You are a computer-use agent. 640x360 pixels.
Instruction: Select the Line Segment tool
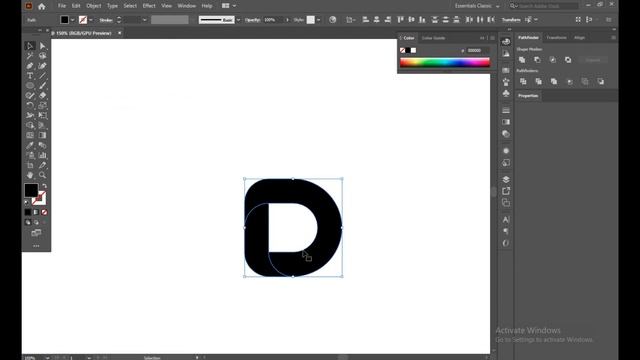(x=42, y=76)
